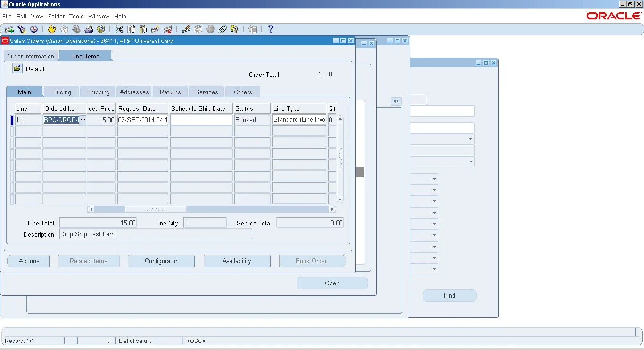Click the lines vertical scrollbar up arrow
Screen dimensions: 644x350
[x=340, y=119]
